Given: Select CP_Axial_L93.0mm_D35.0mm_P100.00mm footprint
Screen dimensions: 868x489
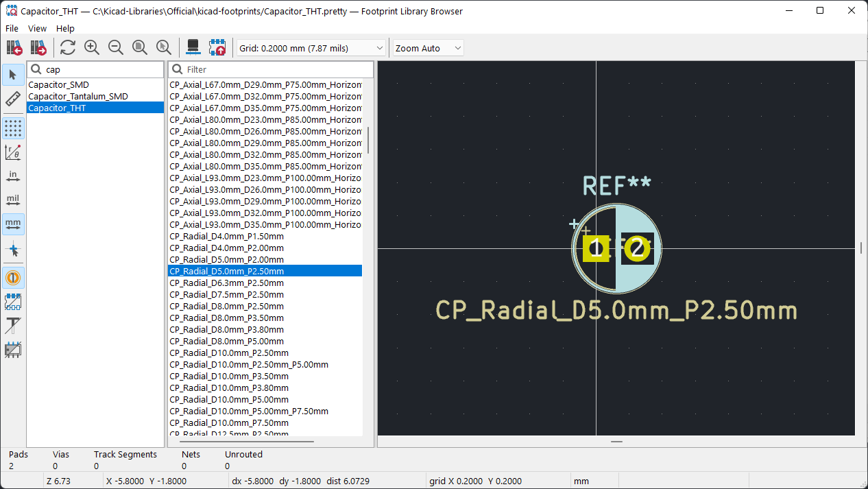Looking at the screenshot, I should [x=265, y=225].
